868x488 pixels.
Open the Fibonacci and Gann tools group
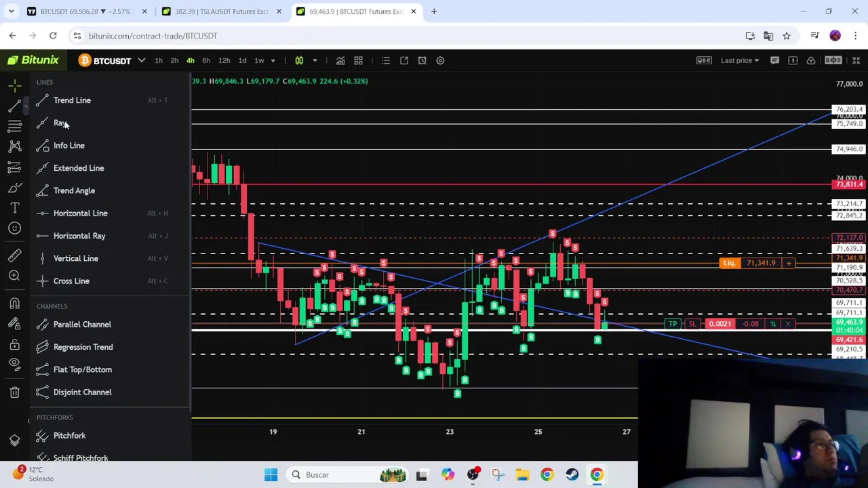point(15,126)
